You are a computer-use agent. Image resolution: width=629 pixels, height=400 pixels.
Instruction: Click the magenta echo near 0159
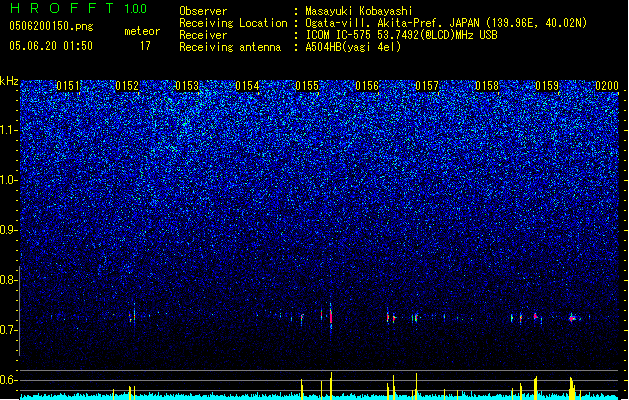tap(573, 318)
